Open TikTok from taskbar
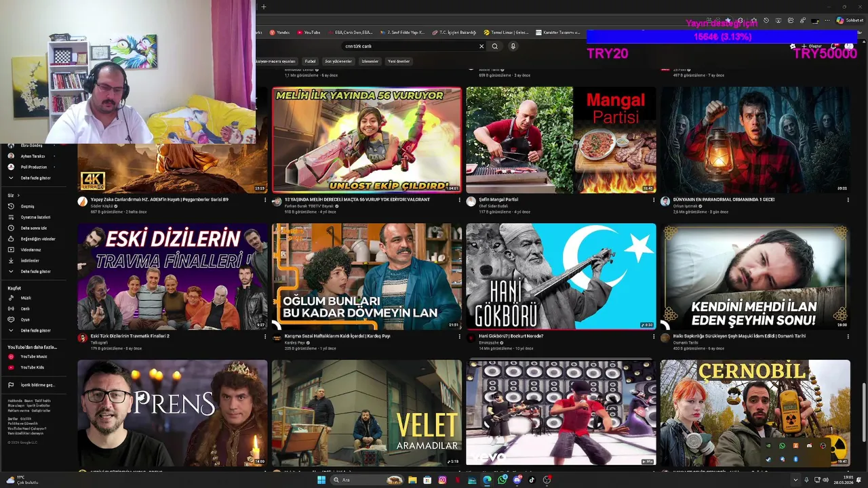 click(532, 480)
